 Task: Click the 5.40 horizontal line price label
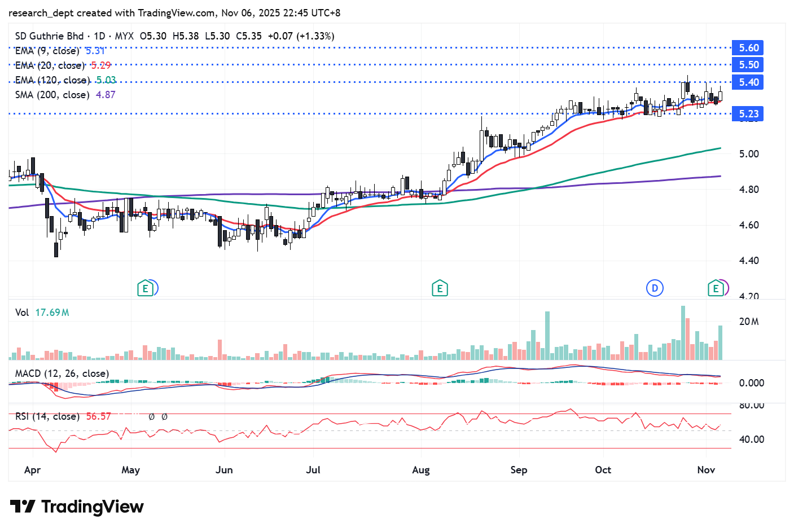pos(748,82)
